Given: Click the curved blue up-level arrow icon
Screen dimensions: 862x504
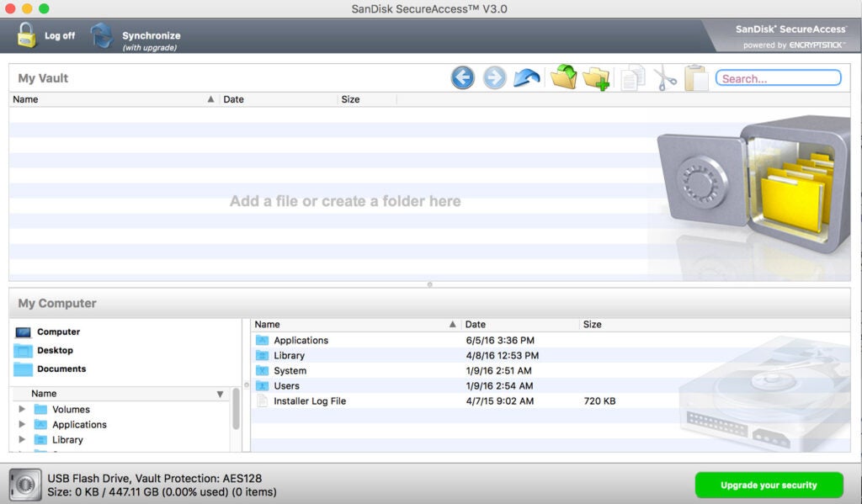Looking at the screenshot, I should click(x=527, y=78).
